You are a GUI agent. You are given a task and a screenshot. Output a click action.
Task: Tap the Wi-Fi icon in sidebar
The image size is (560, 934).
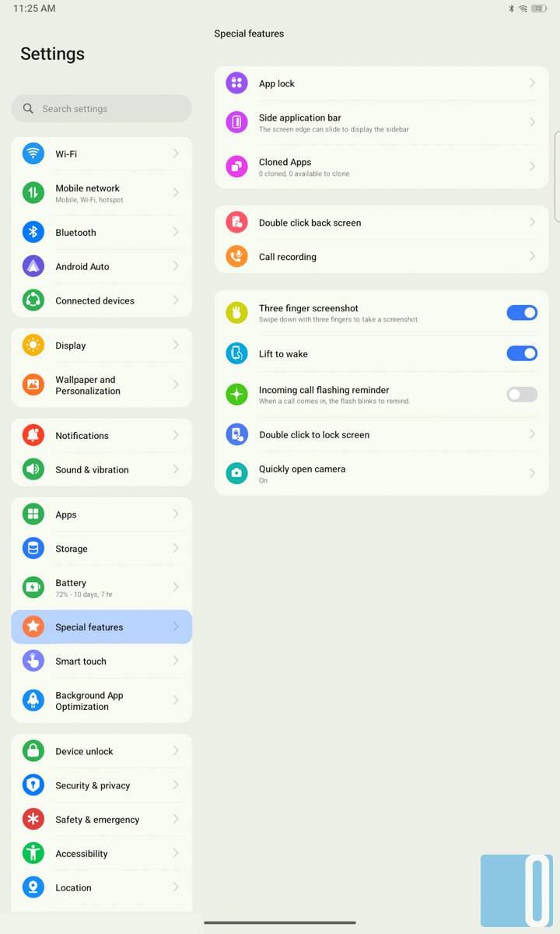coord(33,153)
